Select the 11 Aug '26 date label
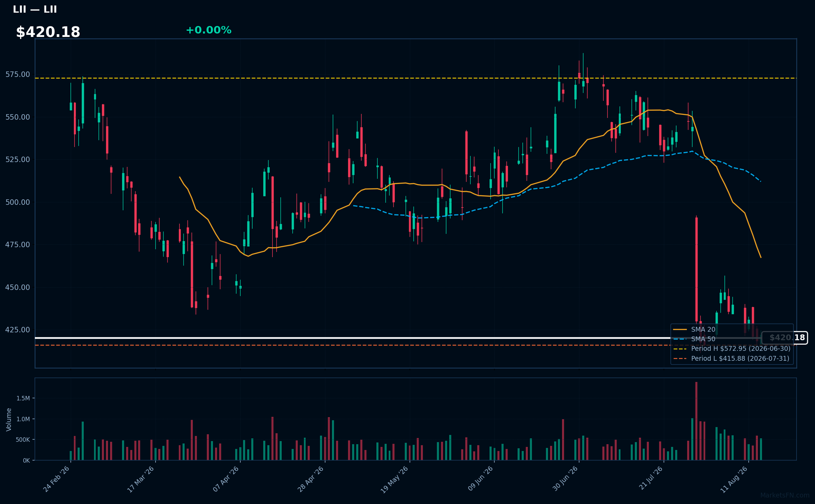Viewport: 815px width, 504px height. [x=734, y=479]
